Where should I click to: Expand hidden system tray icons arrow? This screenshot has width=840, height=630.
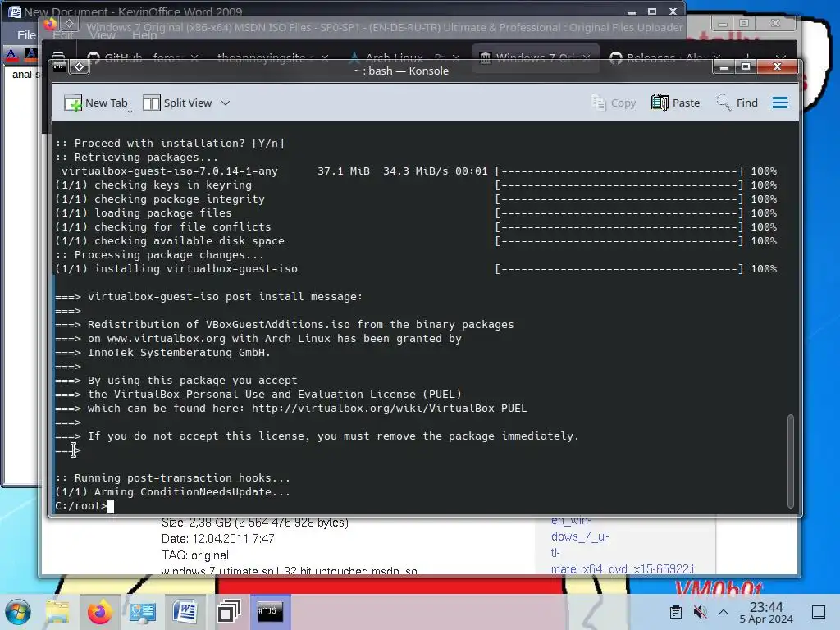click(x=724, y=612)
